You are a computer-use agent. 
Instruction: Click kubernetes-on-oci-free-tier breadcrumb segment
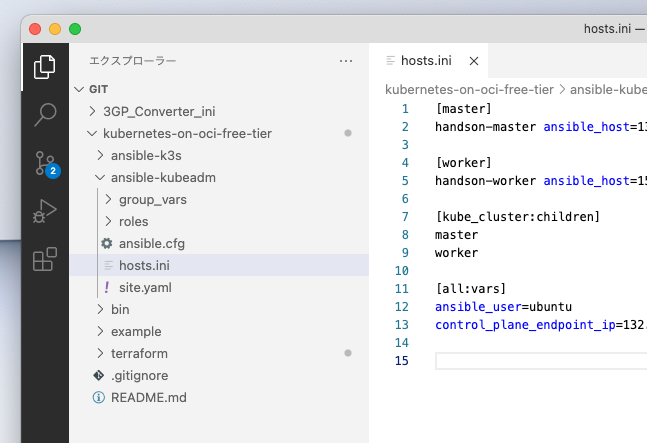(x=469, y=89)
